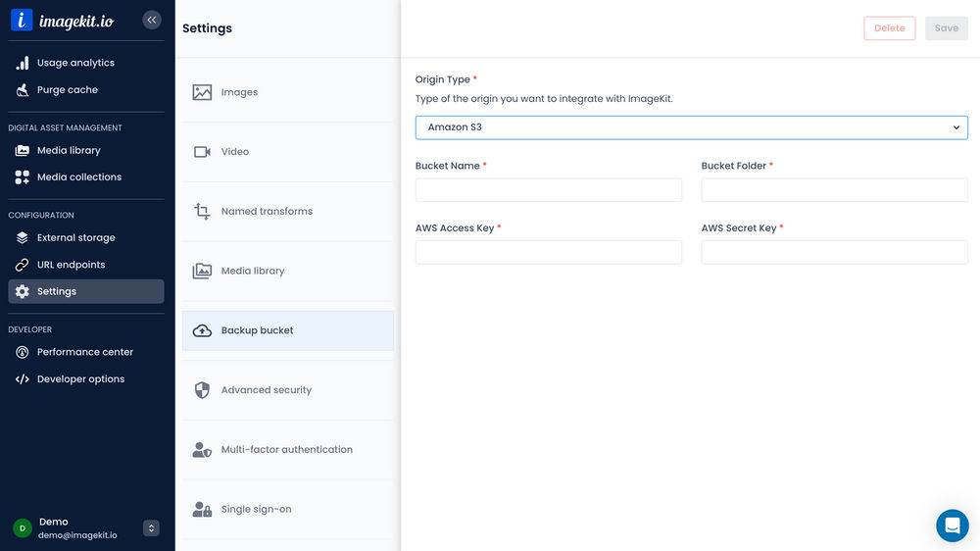Click the URL endpoints link icon
Image resolution: width=980 pixels, height=551 pixels.
coord(22,265)
